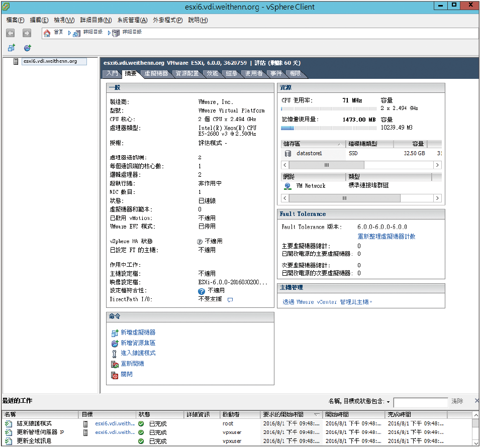Click the forward navigation arrow button
Viewport: 481px width, 448px height.
pos(27,33)
